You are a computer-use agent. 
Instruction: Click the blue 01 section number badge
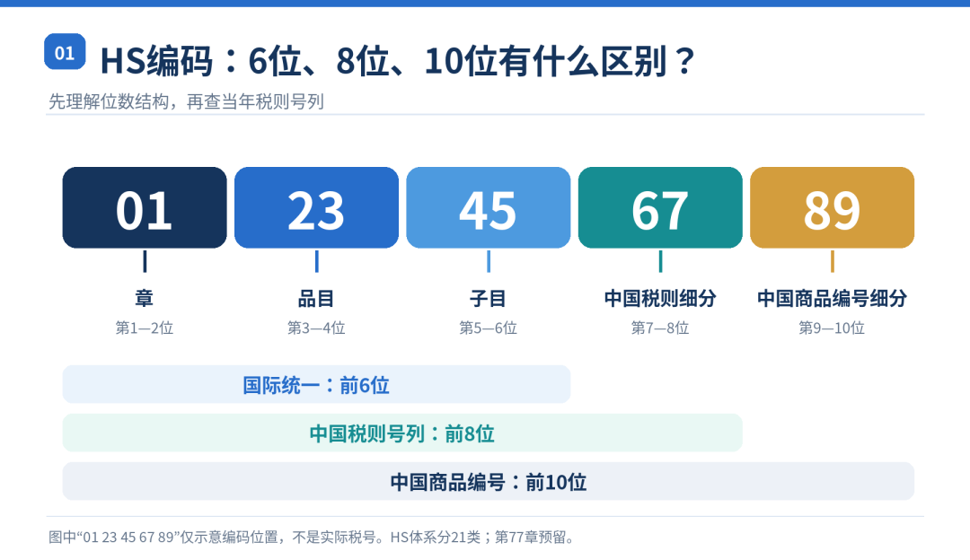point(65,52)
